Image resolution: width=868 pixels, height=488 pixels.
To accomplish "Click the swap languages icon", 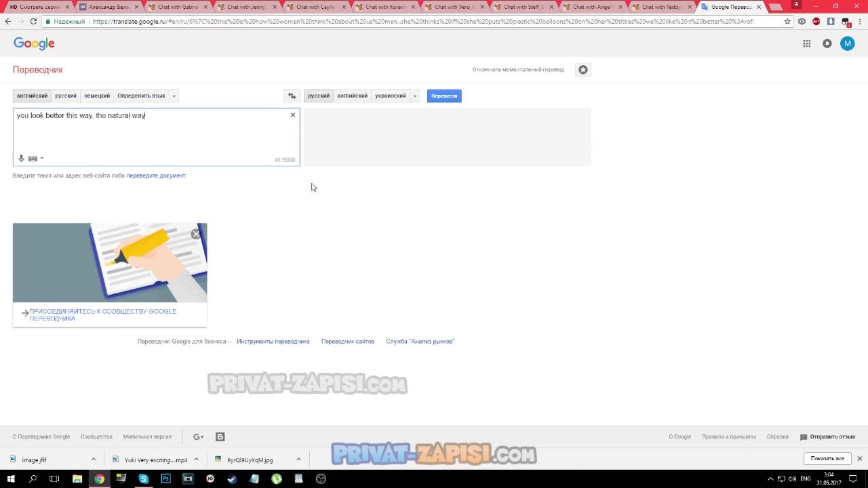I will click(x=292, y=96).
